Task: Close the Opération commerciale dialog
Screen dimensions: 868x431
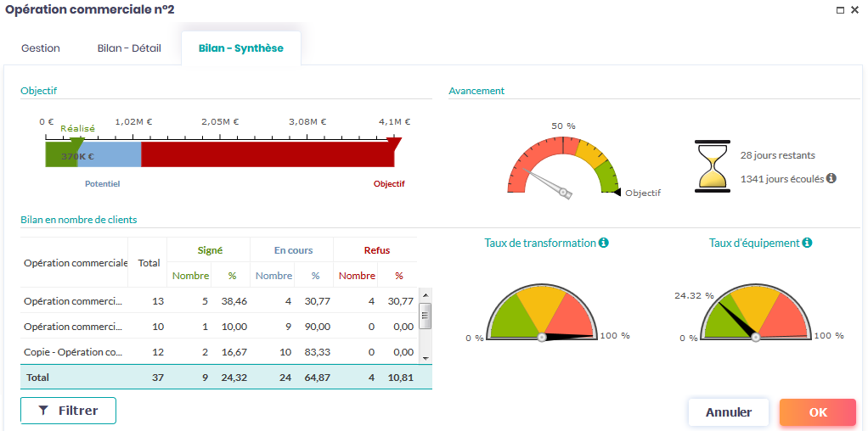Action: pyautogui.click(x=857, y=10)
